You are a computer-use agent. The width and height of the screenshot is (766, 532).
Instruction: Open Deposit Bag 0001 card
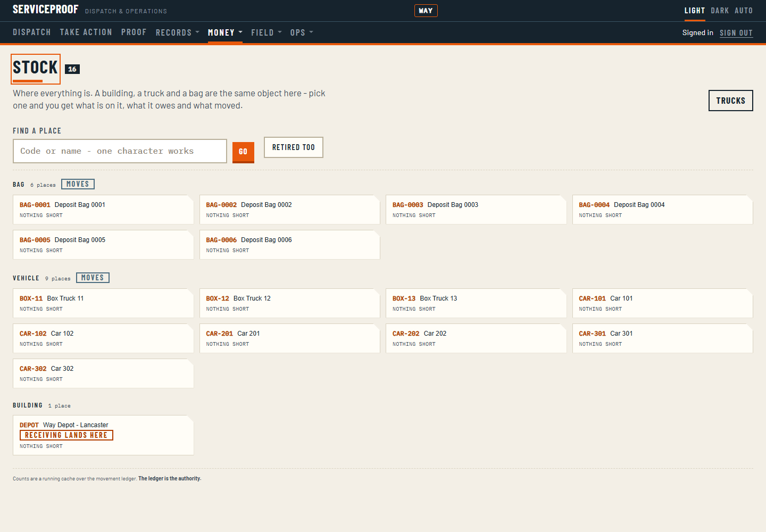point(103,210)
